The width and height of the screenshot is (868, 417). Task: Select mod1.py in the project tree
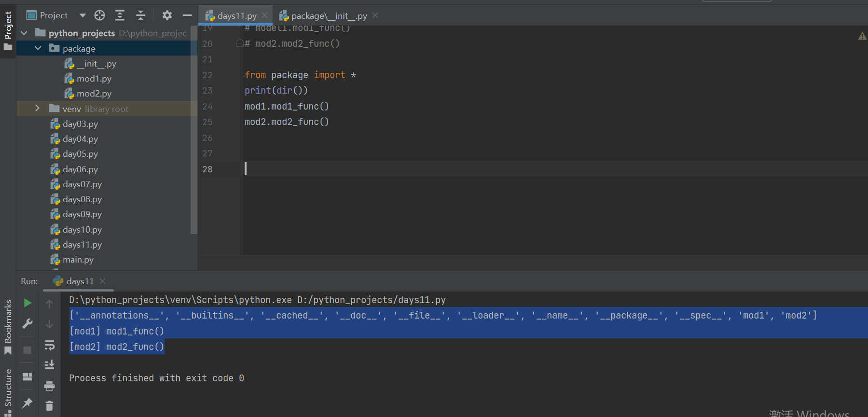88,79
